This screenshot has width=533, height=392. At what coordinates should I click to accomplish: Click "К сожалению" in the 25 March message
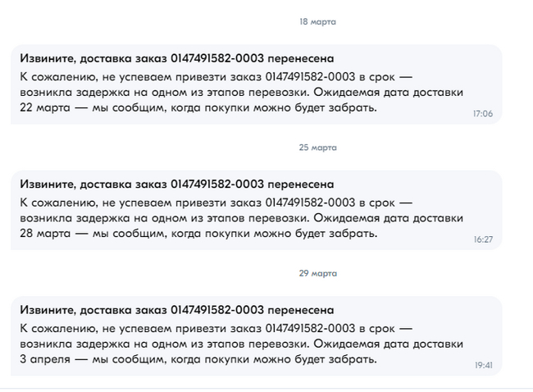[x=56, y=202]
